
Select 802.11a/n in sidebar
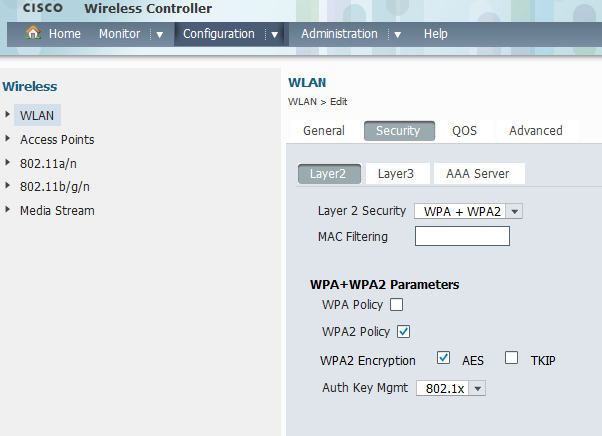coord(48,164)
